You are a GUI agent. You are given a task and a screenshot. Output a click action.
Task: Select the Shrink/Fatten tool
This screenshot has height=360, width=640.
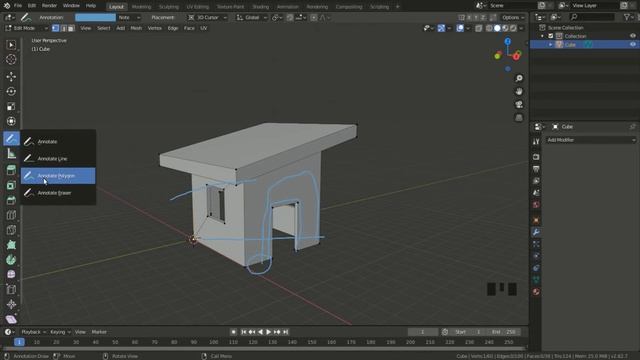pos(11,304)
